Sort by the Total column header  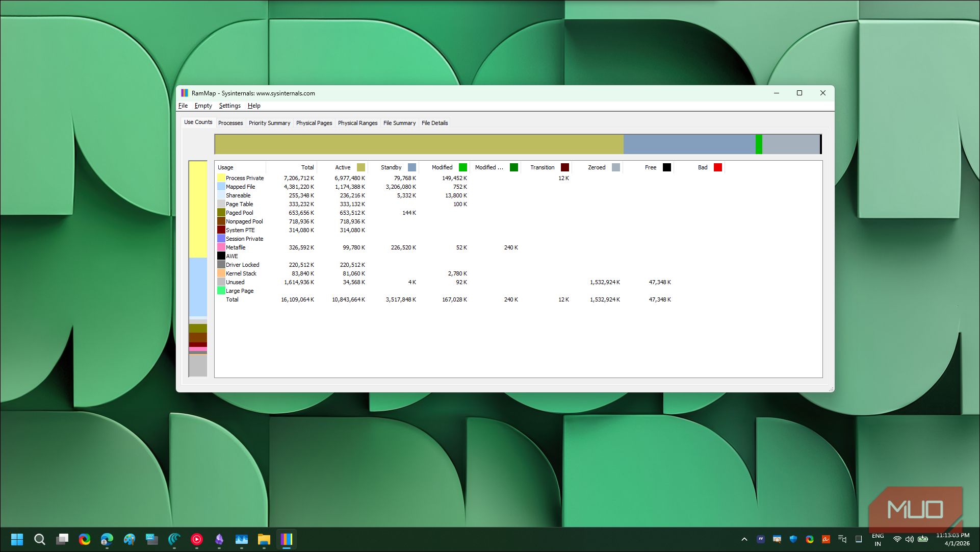pos(292,167)
